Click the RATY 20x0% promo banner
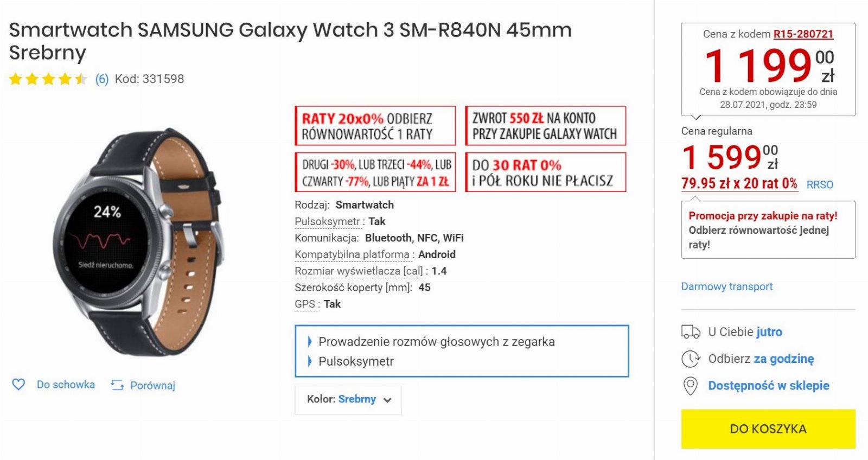The width and height of the screenshot is (868, 460). tap(375, 126)
